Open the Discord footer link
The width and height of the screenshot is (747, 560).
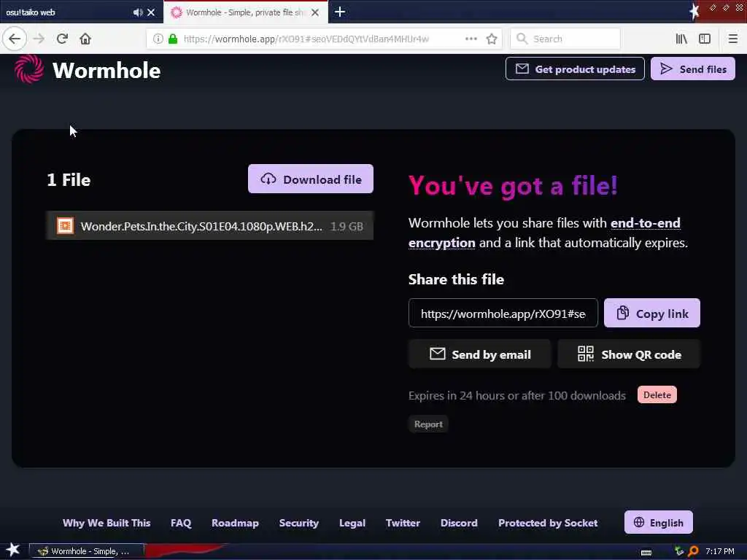[x=459, y=523]
